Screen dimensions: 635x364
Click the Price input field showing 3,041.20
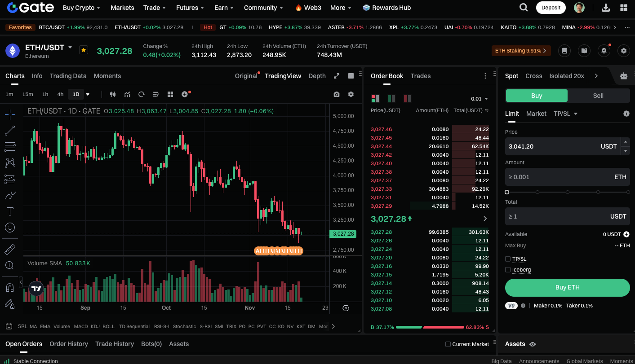click(x=563, y=146)
